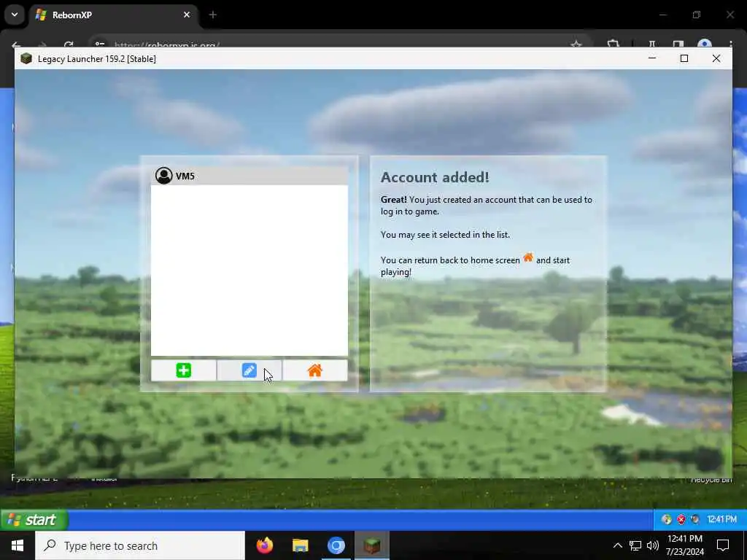Click the Account added! heading
The width and height of the screenshot is (747, 560).
click(435, 177)
